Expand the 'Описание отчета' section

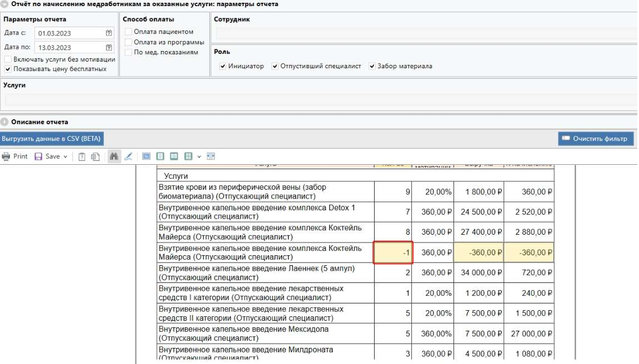pos(4,122)
